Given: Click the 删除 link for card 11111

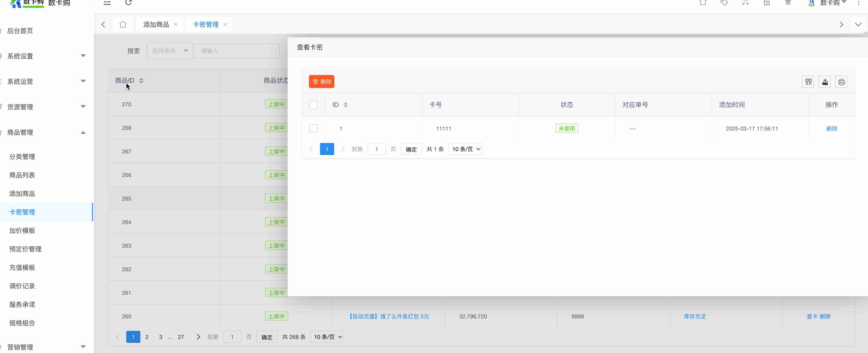Looking at the screenshot, I should [x=832, y=128].
